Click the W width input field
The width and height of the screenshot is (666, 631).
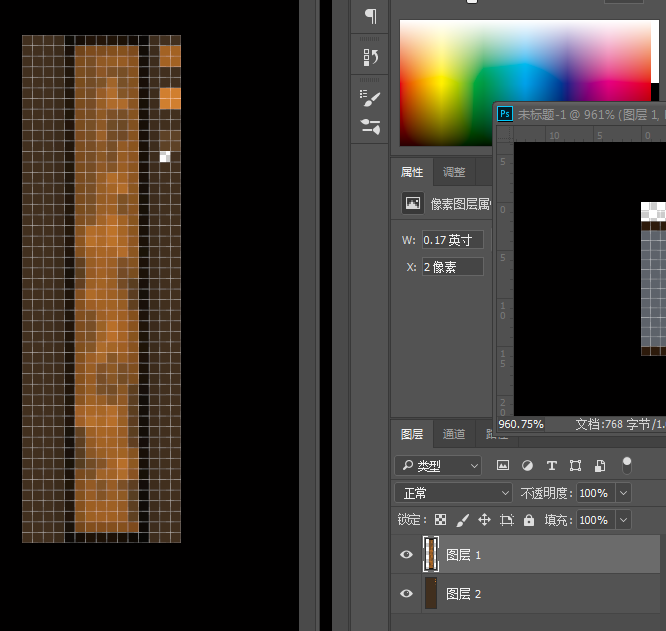453,240
